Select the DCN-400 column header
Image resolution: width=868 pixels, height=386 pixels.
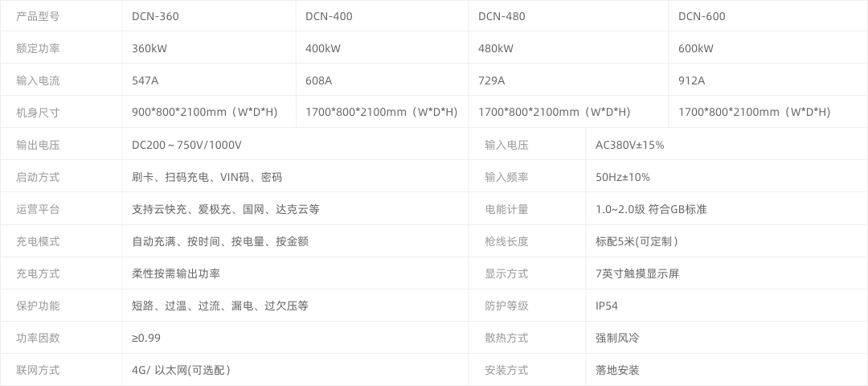point(329,16)
